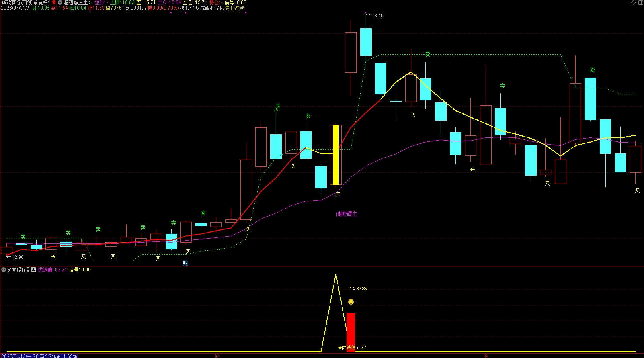Click the 华致酒行(日线.前复权) title
Screen dimensions: 644x358
pos(25,2)
